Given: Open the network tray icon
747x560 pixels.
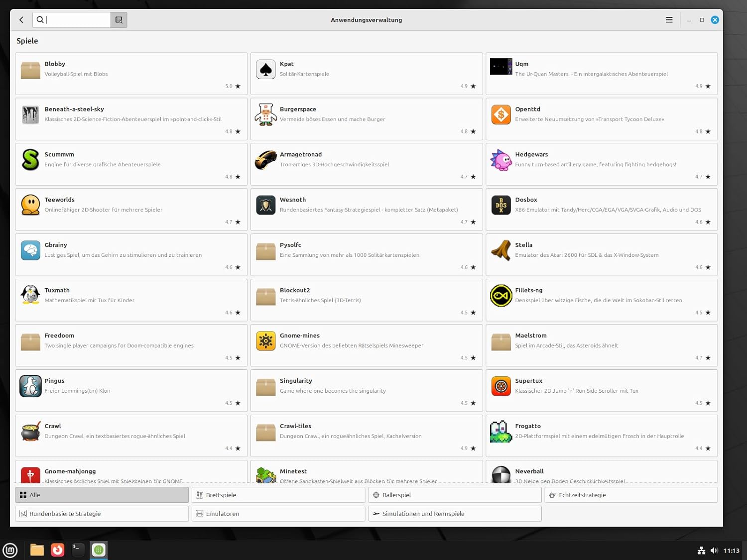Looking at the screenshot, I should coord(701,550).
